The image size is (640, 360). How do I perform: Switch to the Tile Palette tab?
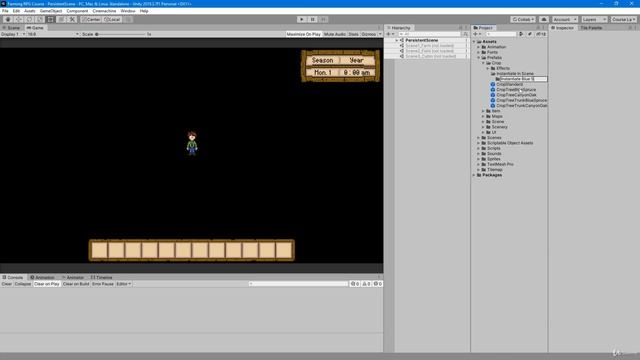click(x=591, y=28)
